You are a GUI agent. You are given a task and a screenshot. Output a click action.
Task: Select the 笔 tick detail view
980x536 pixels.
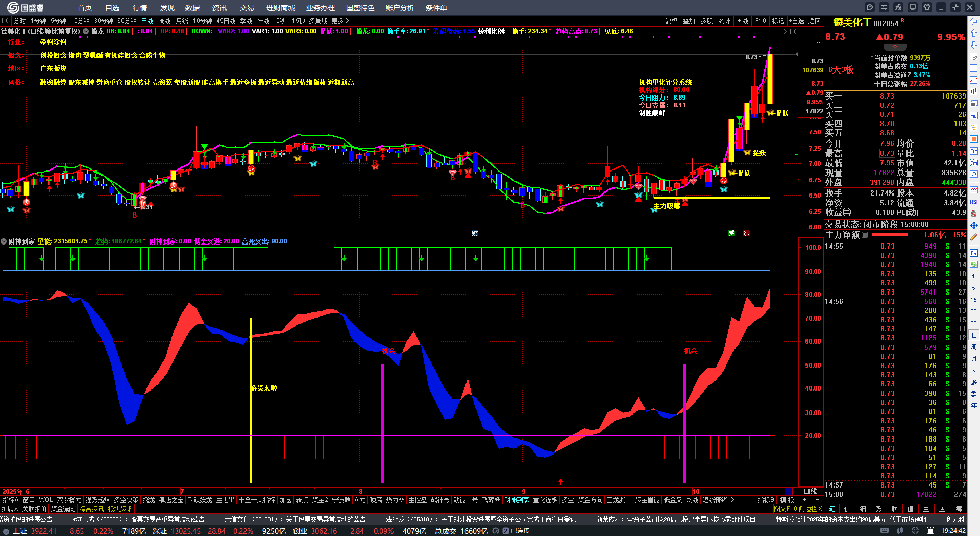[832, 509]
